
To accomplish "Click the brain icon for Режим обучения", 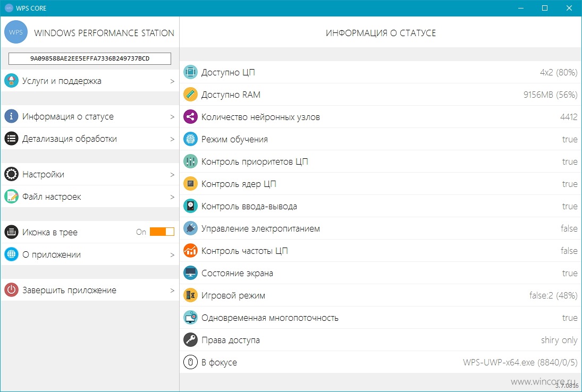I will pyautogui.click(x=190, y=139).
